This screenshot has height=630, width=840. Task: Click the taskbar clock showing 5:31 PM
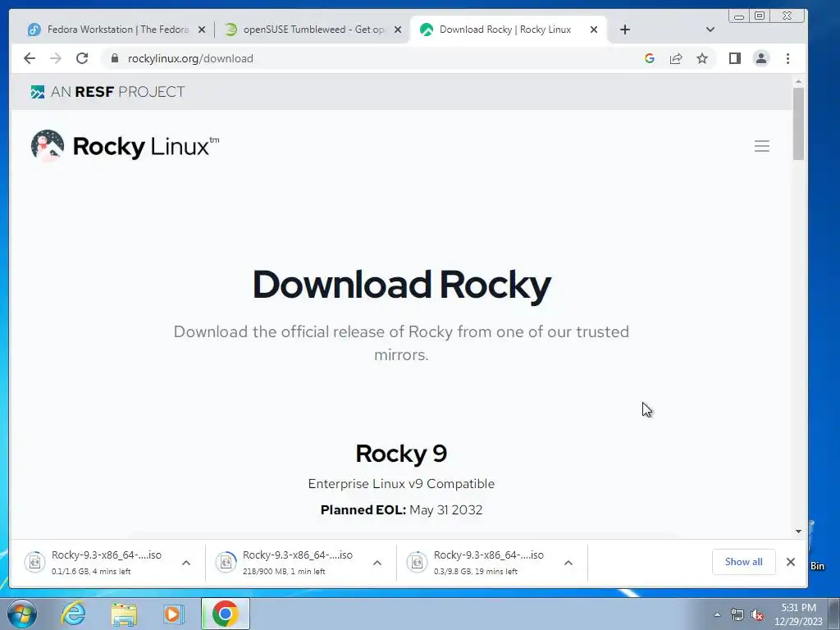(798, 614)
